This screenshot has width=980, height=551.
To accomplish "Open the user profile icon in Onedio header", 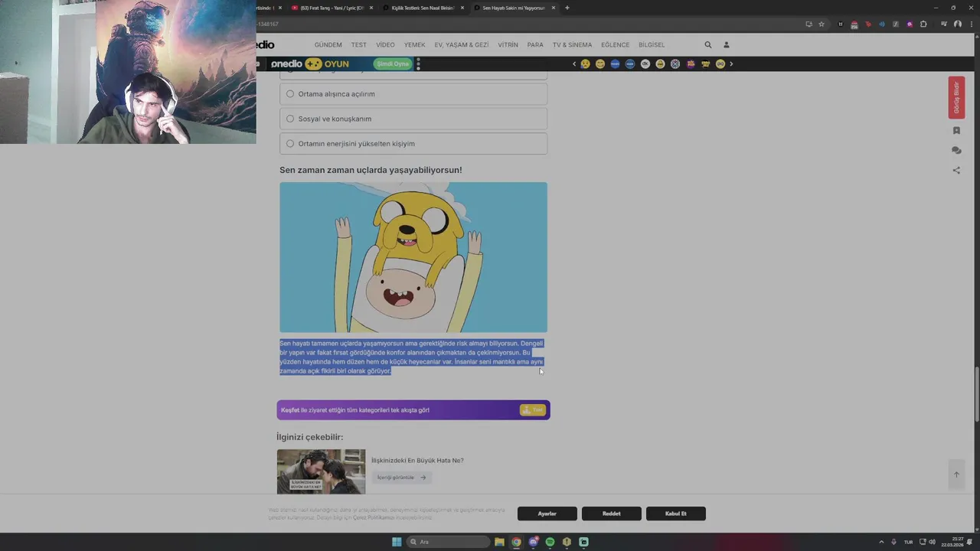I will (x=727, y=45).
